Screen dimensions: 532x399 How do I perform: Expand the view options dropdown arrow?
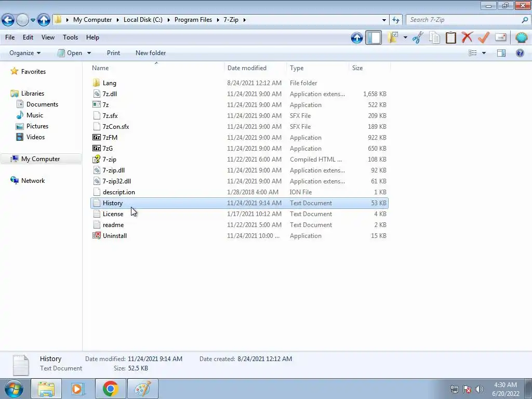tap(484, 53)
